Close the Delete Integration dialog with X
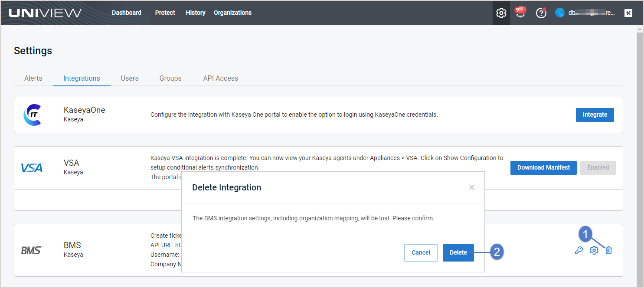 [472, 187]
